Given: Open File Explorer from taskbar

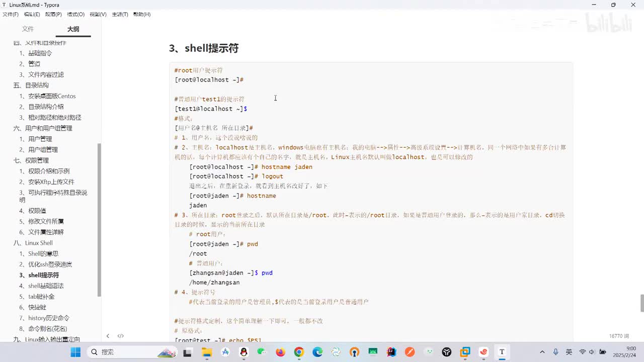Looking at the screenshot, I should [x=206, y=352].
